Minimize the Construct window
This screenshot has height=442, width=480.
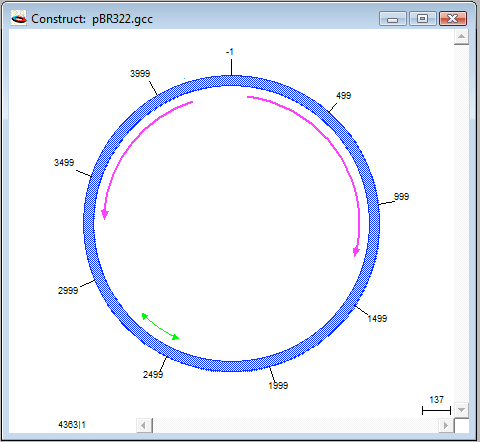(x=393, y=19)
